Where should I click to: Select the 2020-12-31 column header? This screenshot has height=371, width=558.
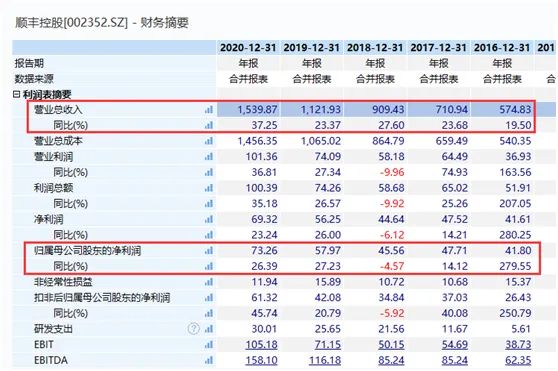pos(248,48)
